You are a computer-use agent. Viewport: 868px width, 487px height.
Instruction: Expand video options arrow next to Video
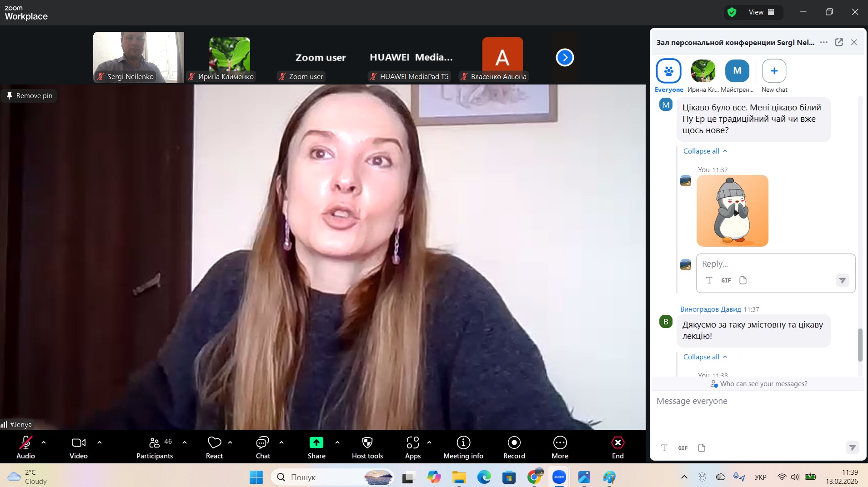point(100,442)
